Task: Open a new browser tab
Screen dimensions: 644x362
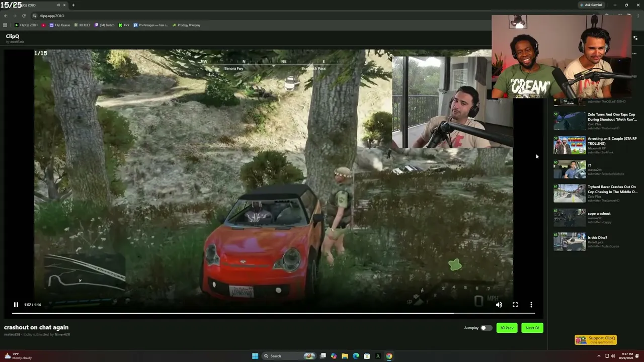Action: 73,5
